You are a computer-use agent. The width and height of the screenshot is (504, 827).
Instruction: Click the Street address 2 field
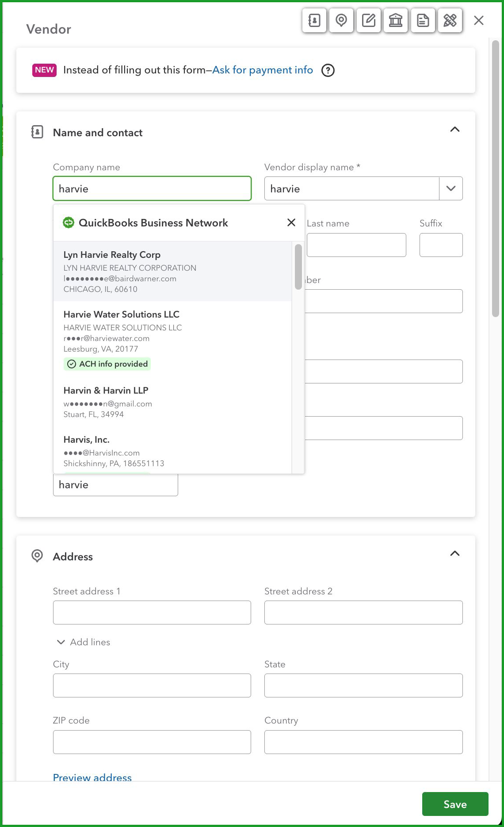click(363, 613)
